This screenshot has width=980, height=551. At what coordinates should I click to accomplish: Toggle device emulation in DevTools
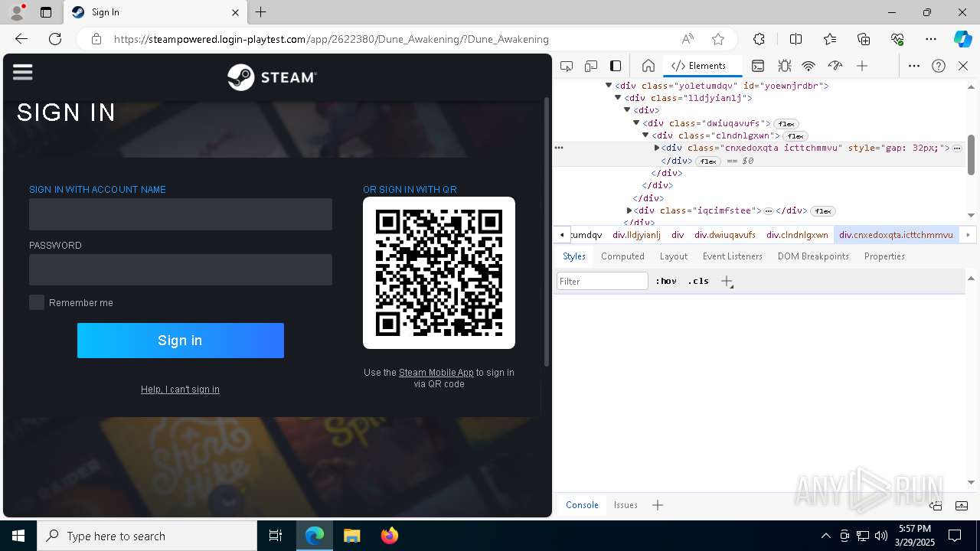[x=591, y=66]
